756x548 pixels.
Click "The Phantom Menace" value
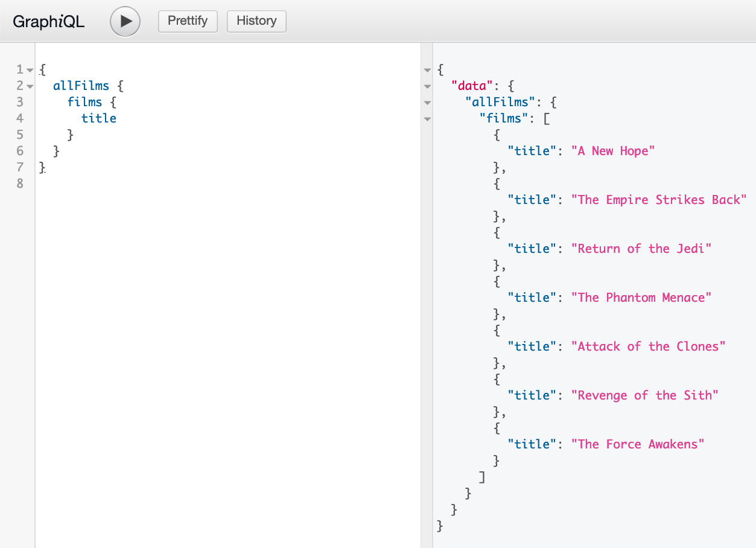[641, 298]
